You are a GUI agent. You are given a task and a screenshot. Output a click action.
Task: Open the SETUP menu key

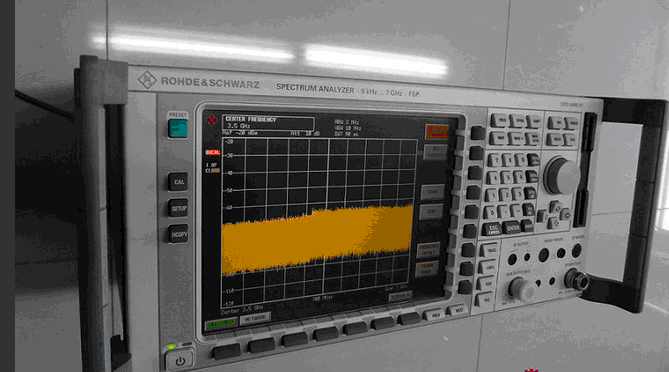pos(178,208)
